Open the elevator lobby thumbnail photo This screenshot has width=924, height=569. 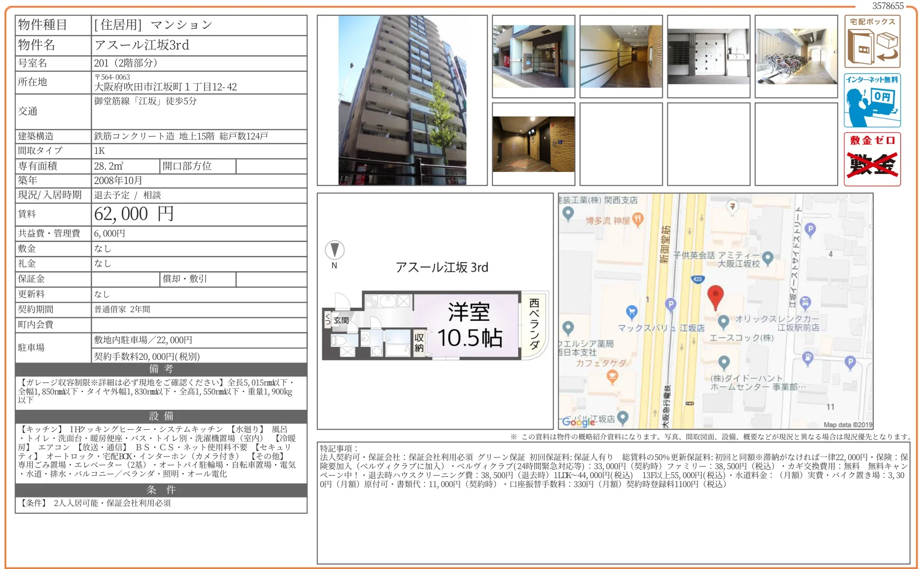click(x=533, y=144)
